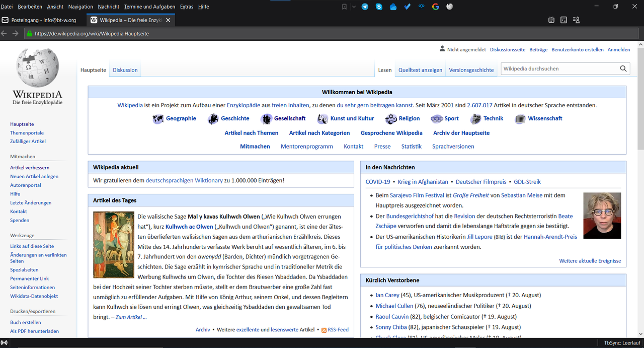Screen dimensions: 644x348
Task: Close the Wikipedia tab
Action: tap(168, 20)
